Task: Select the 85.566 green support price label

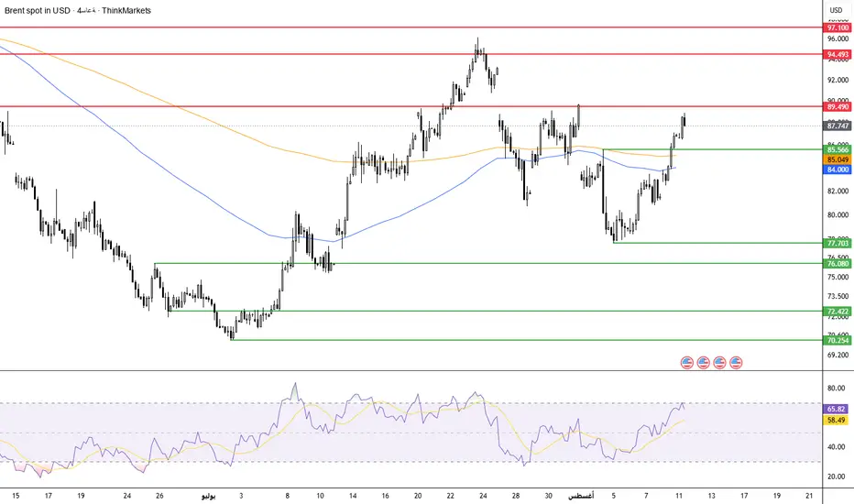Action: pyautogui.click(x=838, y=150)
